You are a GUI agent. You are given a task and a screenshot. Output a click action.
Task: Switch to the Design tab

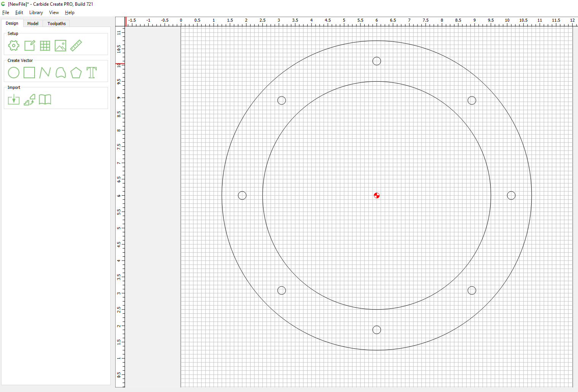[x=12, y=23]
